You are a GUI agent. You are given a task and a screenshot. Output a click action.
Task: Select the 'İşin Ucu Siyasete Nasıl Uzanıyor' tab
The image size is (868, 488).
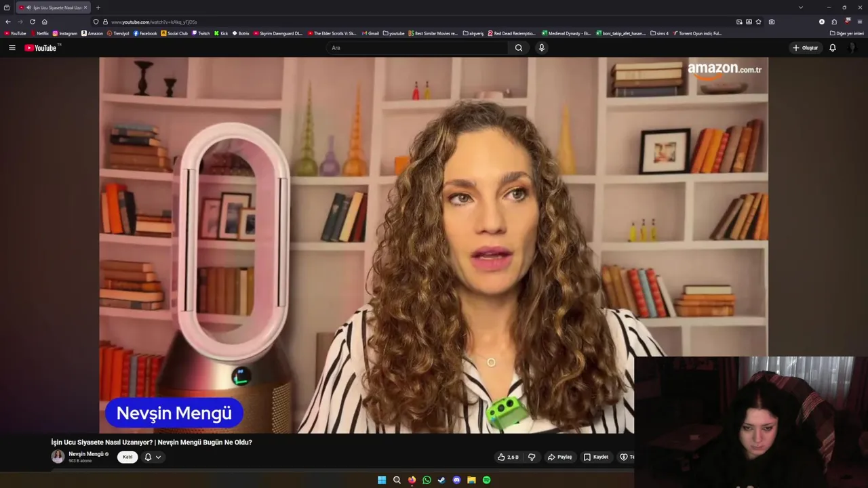(54, 7)
